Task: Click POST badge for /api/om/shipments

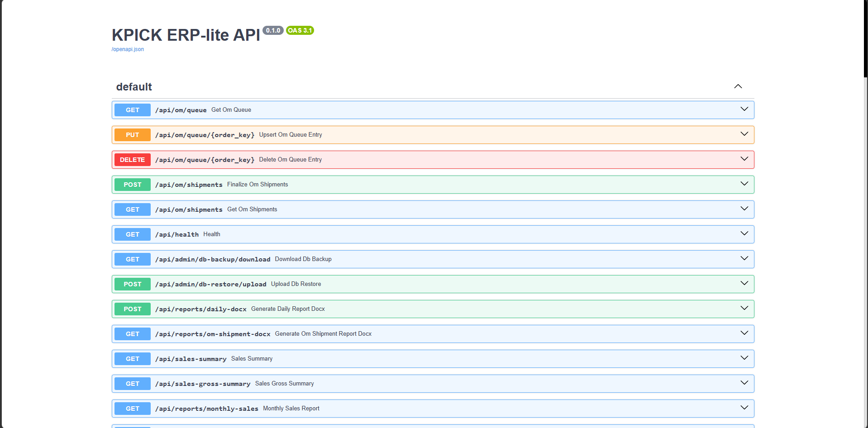Action: click(133, 185)
